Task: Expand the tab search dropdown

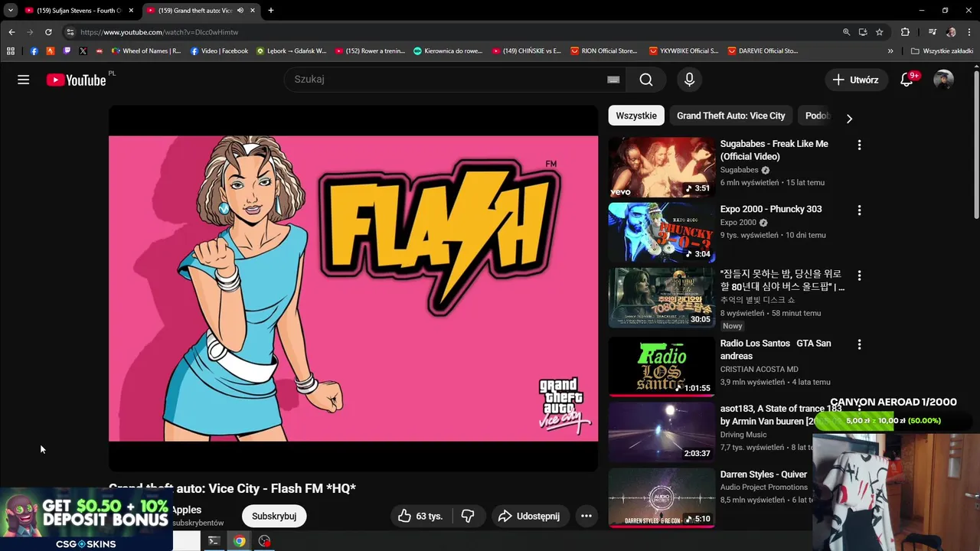Action: pyautogui.click(x=11, y=11)
